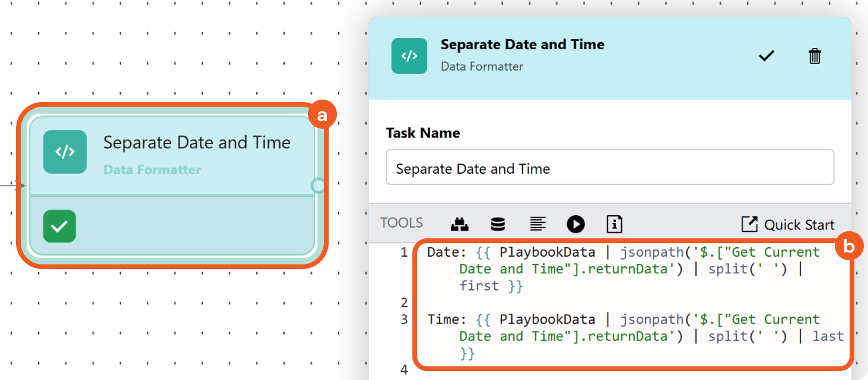Click the code icon on the canvas node
The width and height of the screenshot is (868, 380).
coord(65,152)
